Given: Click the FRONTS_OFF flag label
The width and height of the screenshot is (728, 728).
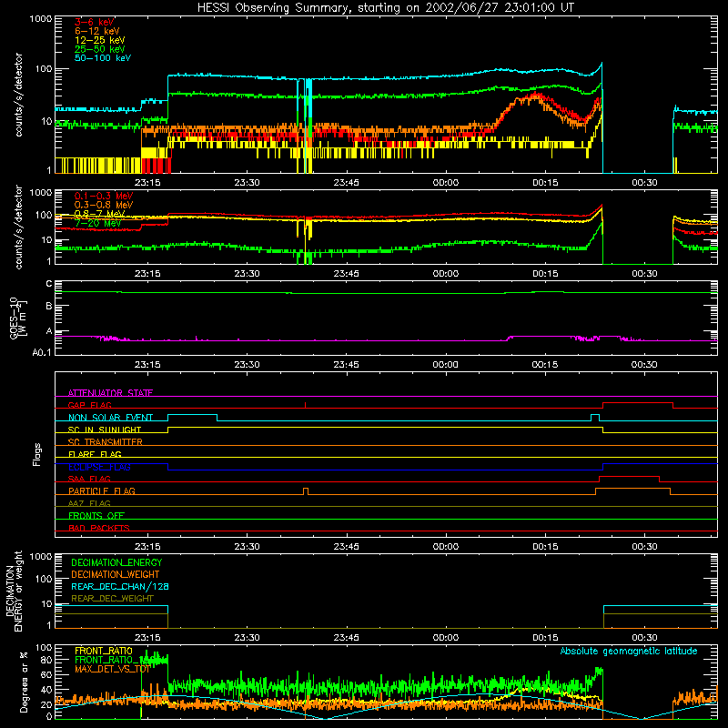Looking at the screenshot, I should pyautogui.click(x=96, y=515).
